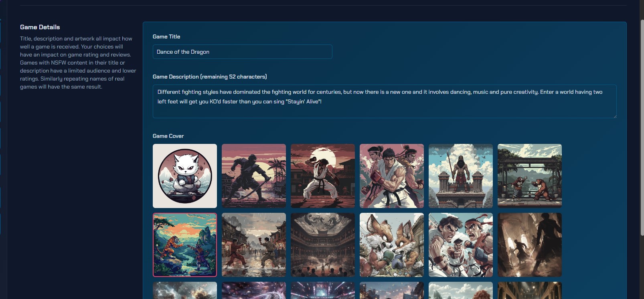Choose the two bears fighting under gate cover
The image size is (644, 299).
click(530, 176)
